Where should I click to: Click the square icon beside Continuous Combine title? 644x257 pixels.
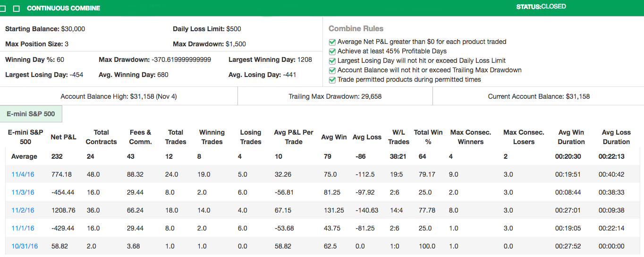pyautogui.click(x=17, y=9)
